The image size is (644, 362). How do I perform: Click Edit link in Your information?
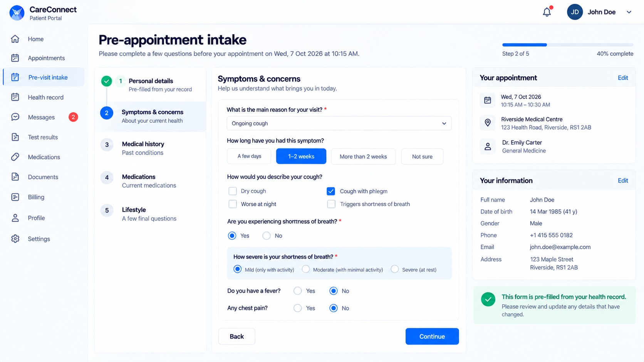623,180
